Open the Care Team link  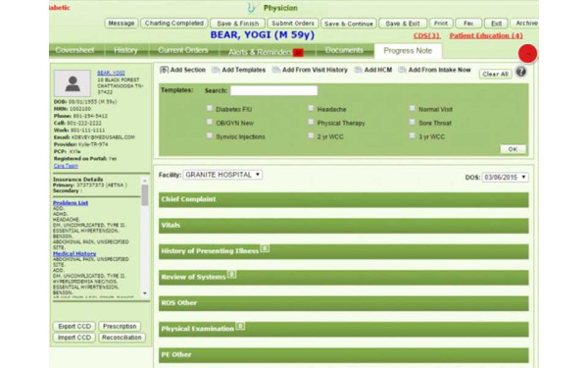pos(66,166)
